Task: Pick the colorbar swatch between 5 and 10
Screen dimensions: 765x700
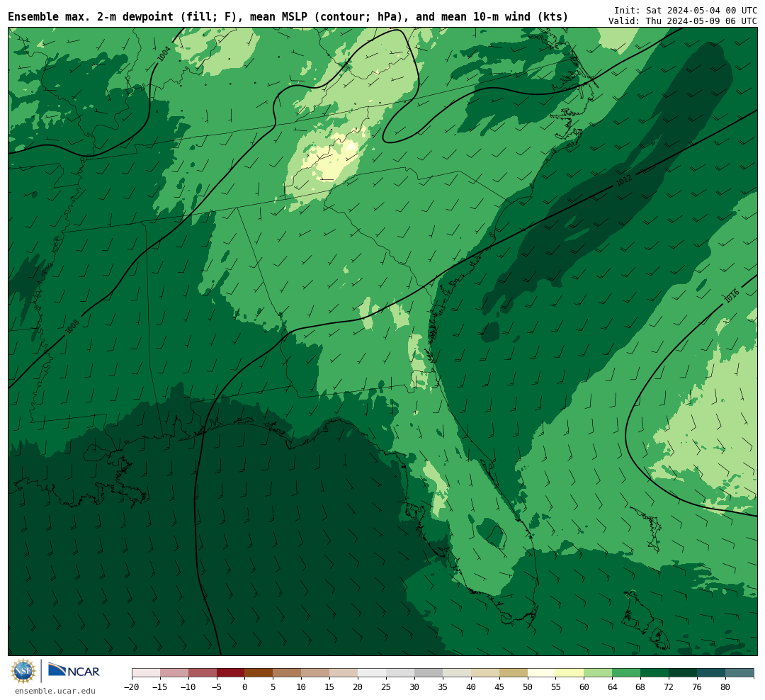Action: 288,673
